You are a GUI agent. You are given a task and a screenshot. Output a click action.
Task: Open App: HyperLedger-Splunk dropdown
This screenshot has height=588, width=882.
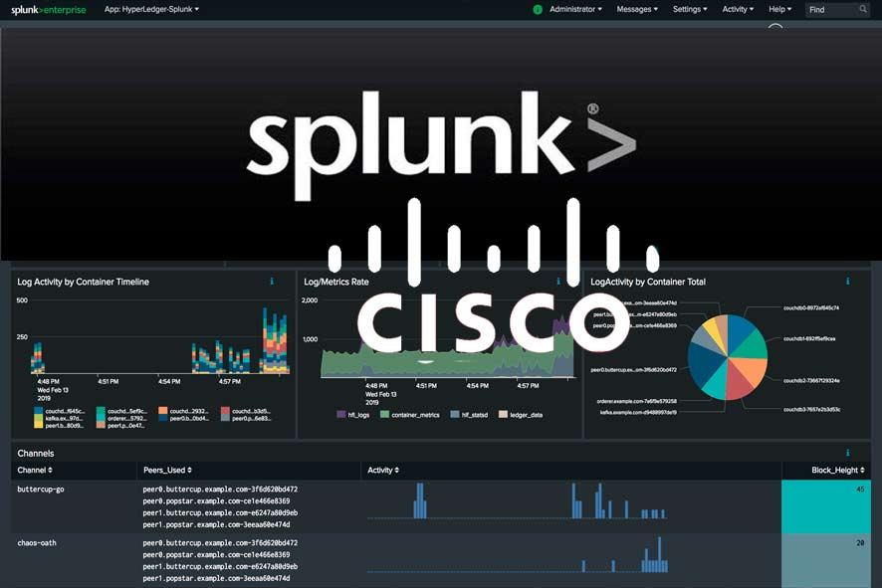click(151, 10)
